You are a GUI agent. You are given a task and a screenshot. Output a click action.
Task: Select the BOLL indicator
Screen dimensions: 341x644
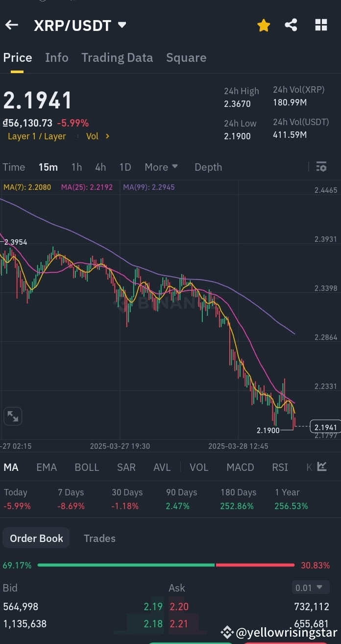tap(87, 467)
